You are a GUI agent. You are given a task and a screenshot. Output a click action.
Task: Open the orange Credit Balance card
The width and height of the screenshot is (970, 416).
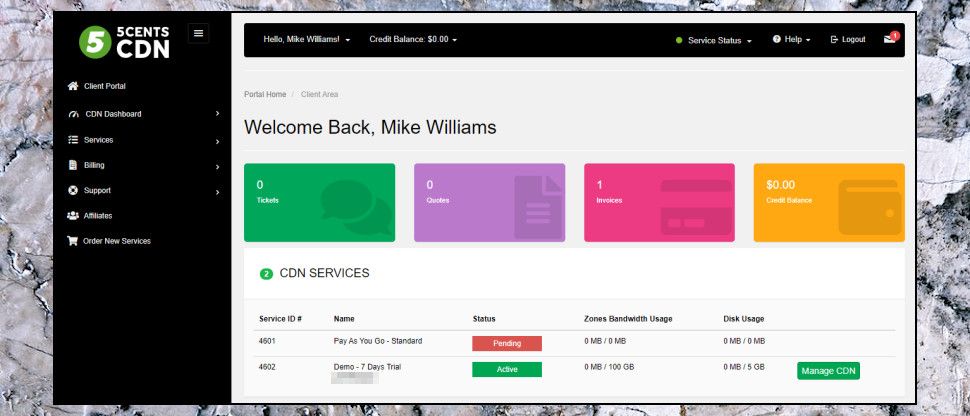[829, 202]
